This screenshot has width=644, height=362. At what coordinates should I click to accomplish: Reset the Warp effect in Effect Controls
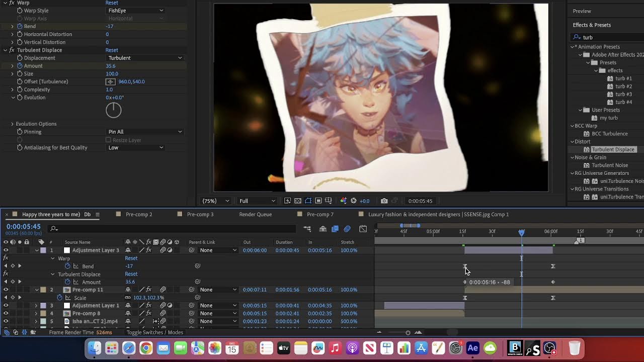pyautogui.click(x=112, y=3)
